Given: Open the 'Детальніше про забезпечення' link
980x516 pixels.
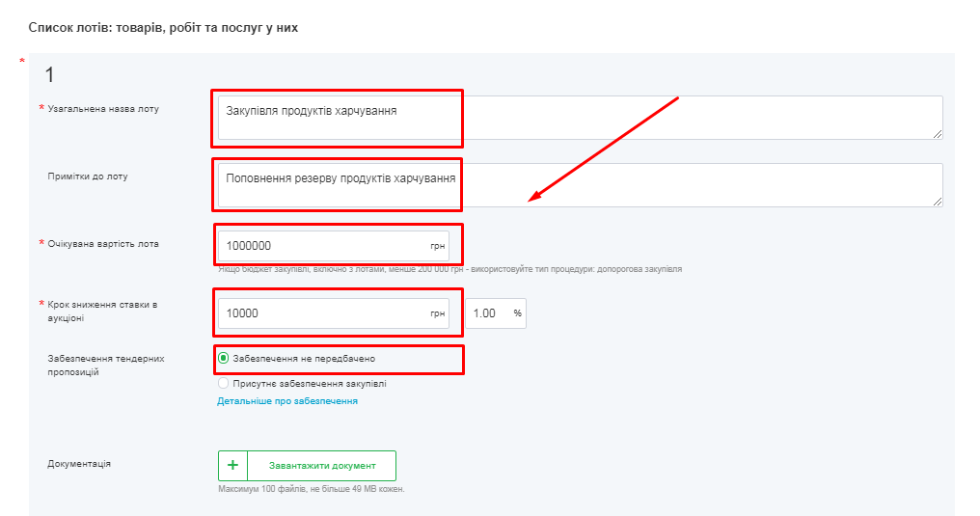Looking at the screenshot, I should click(286, 401).
